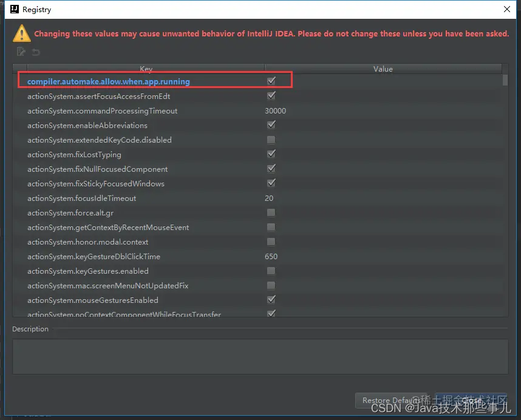Select actionSystem.fixStickyFocusedWindows key row

tap(96, 184)
